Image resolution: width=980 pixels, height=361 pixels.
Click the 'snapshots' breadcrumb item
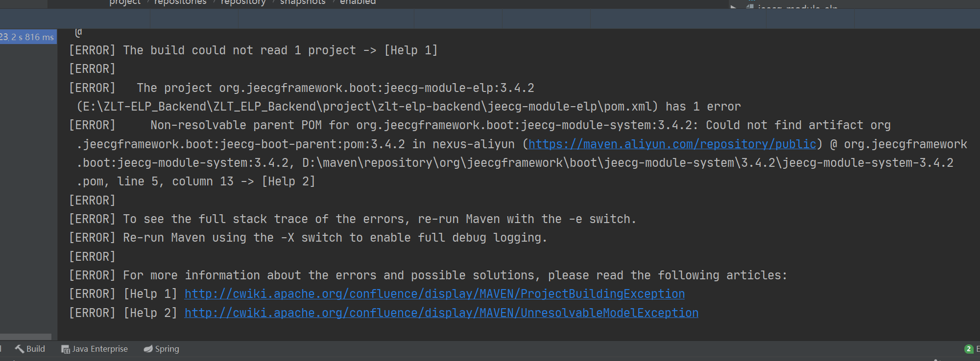pos(303,2)
